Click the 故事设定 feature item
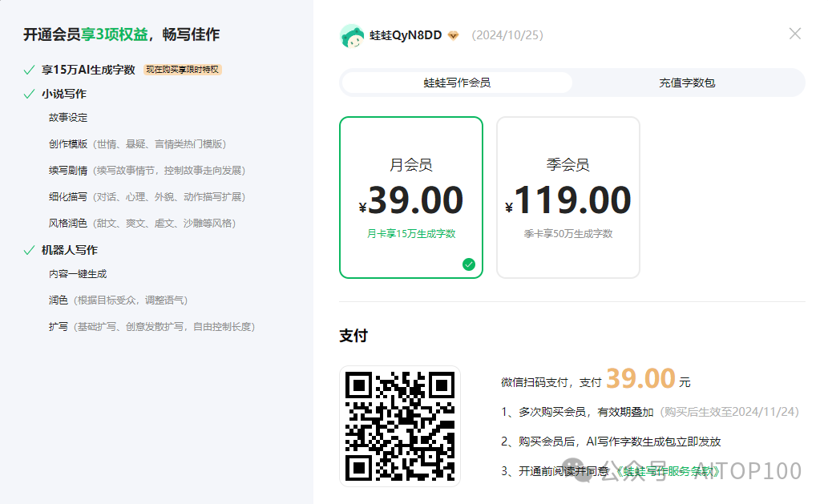This screenshot has height=504, width=828. pyautogui.click(x=68, y=118)
